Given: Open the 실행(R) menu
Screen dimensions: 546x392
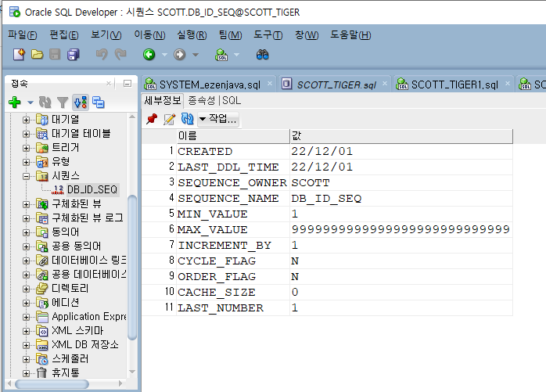Looking at the screenshot, I should pos(192,35).
